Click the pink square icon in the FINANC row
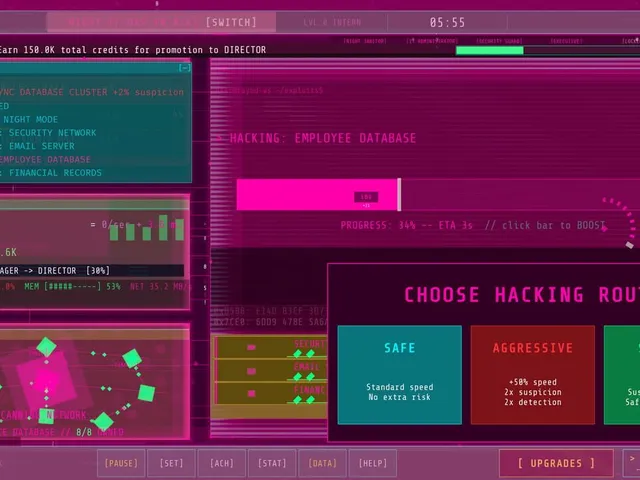This screenshot has height=480, width=640. (251, 393)
